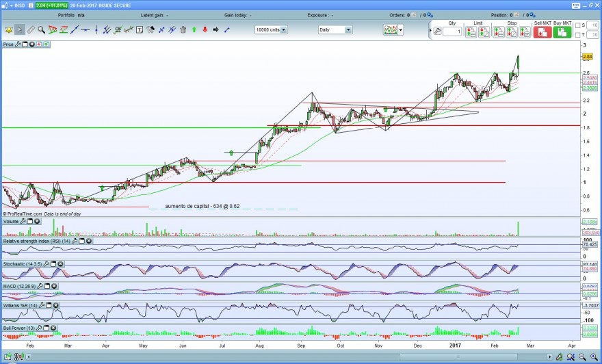Select the cursor pointer tool
602x364 pixels.
click(20, 30)
